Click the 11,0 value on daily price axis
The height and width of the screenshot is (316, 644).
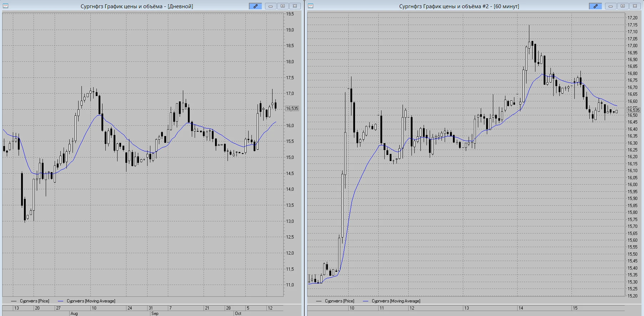point(290,285)
